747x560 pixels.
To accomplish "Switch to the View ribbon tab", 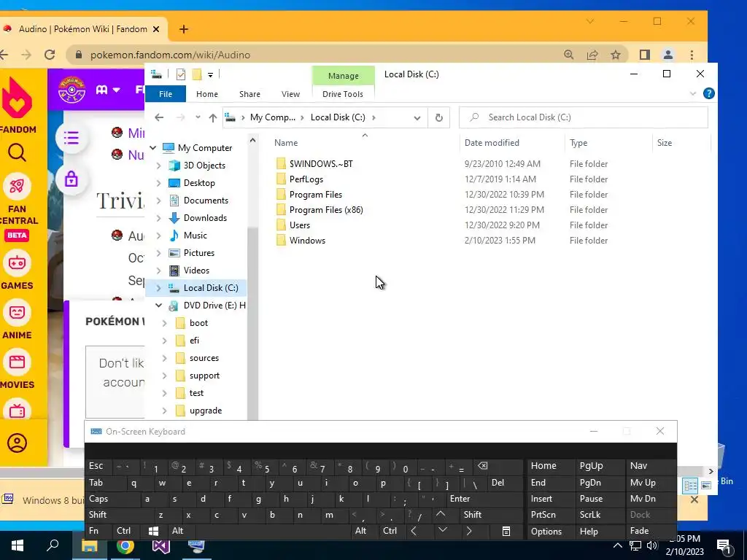I will [x=290, y=94].
